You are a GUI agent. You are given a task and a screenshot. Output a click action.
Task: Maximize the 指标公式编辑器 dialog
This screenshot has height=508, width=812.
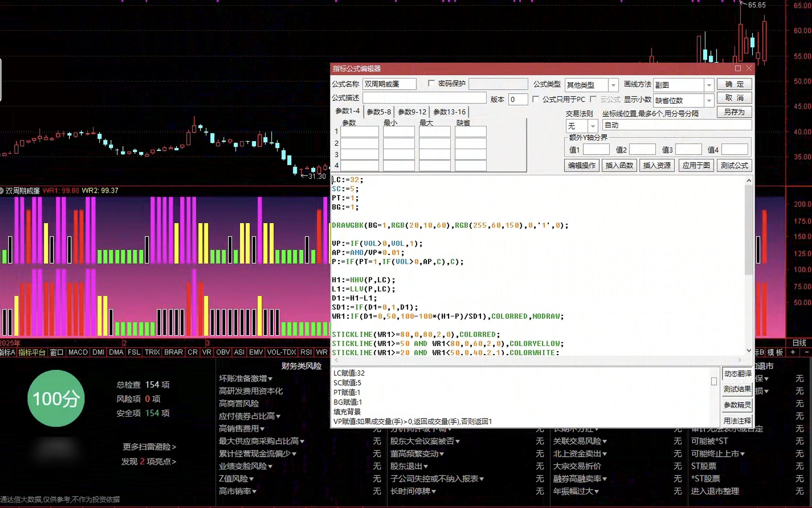pos(738,68)
